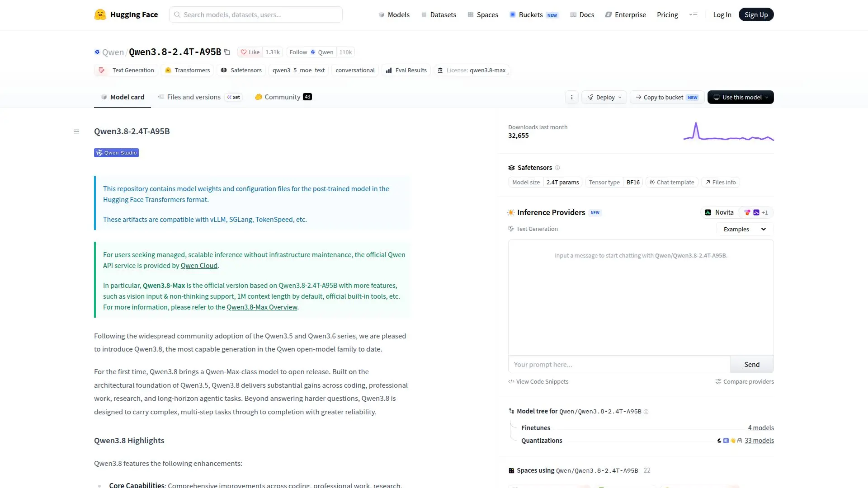The height and width of the screenshot is (488, 868).
Task: Open the Use this model dropdown
Action: tap(741, 97)
